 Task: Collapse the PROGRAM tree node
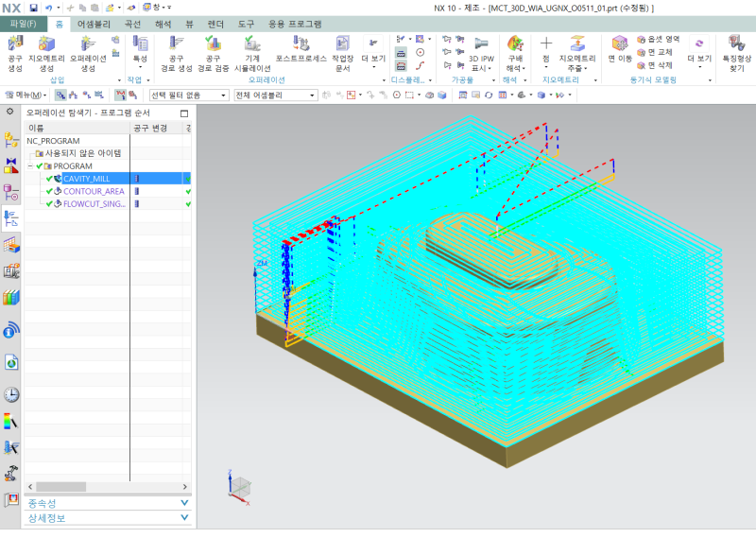click(32, 166)
